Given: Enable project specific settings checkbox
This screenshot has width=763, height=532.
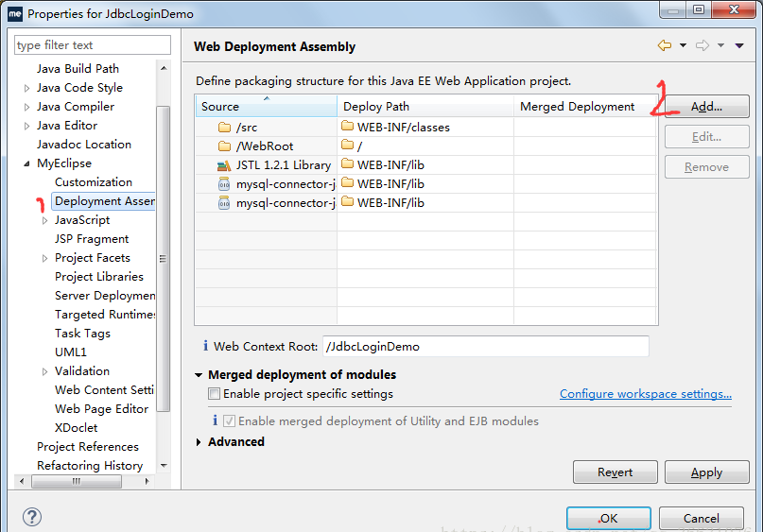Looking at the screenshot, I should click(215, 394).
